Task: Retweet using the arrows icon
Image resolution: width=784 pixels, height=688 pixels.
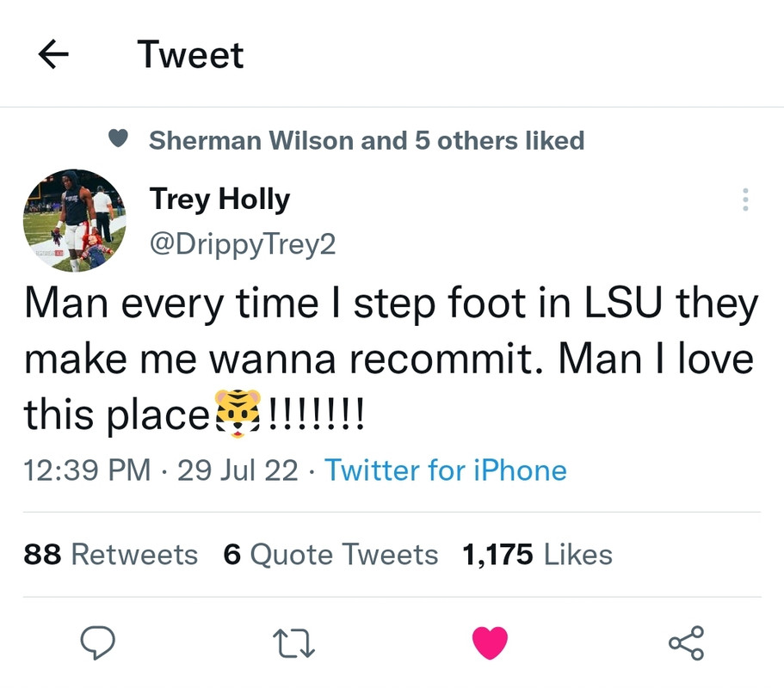Action: coord(293,642)
